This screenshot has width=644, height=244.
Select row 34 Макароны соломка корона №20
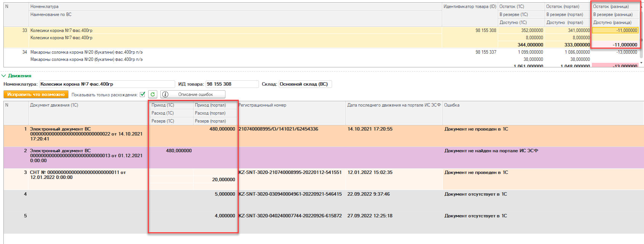(86, 52)
